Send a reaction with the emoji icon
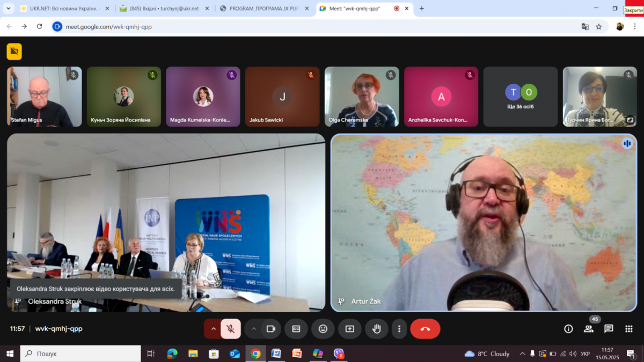644x362 pixels. pos(323,329)
